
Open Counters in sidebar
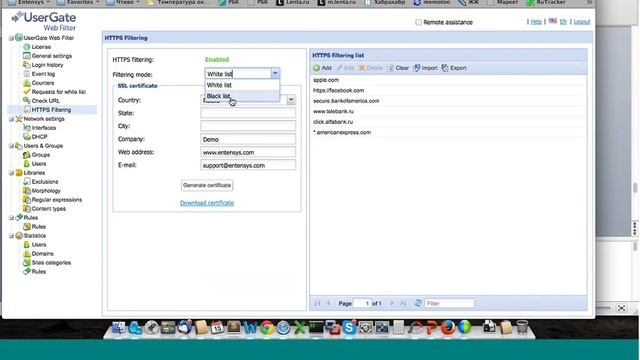pyautogui.click(x=42, y=83)
